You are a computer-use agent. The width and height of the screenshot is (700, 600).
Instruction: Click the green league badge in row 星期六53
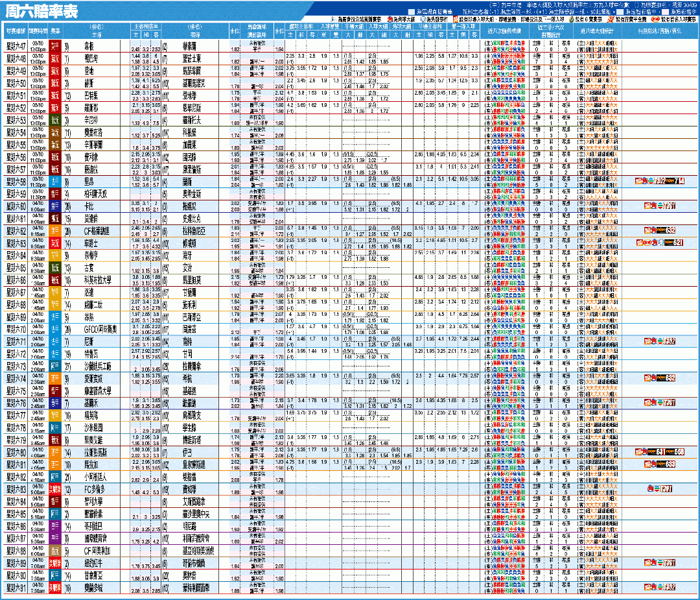point(55,120)
